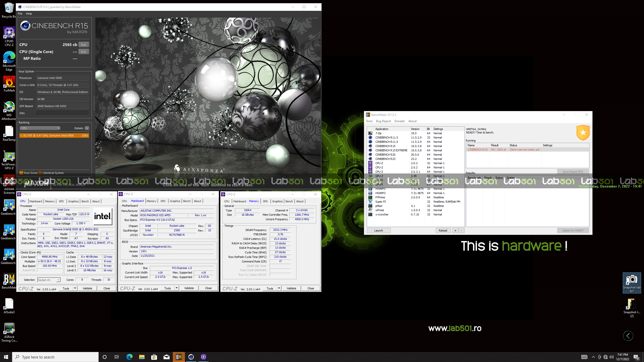Switch to Bench tab in left CPU-Z window
The image size is (644, 362).
[85, 201]
